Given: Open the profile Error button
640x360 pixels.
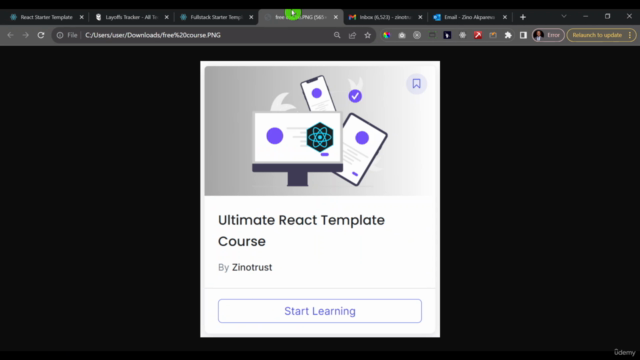Looking at the screenshot, I should pyautogui.click(x=548, y=35).
